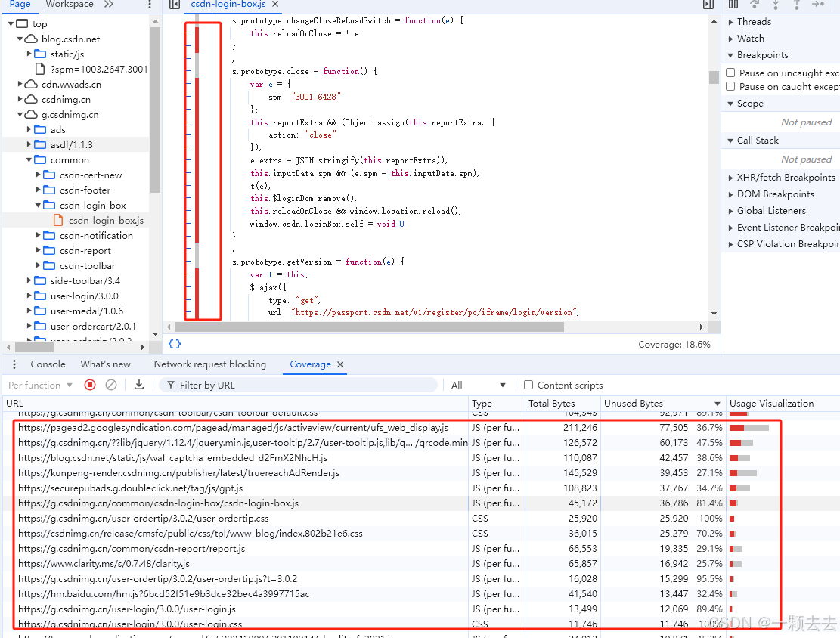Open Network request blocking tab

(x=210, y=364)
